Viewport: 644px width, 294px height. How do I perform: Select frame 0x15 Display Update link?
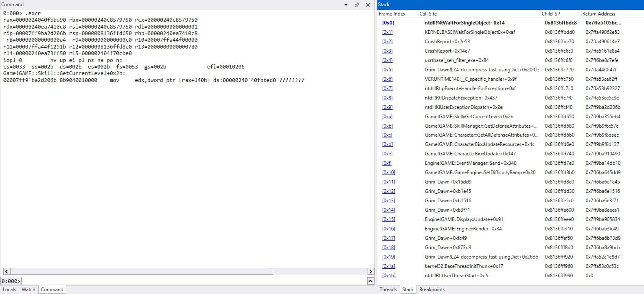click(388, 219)
